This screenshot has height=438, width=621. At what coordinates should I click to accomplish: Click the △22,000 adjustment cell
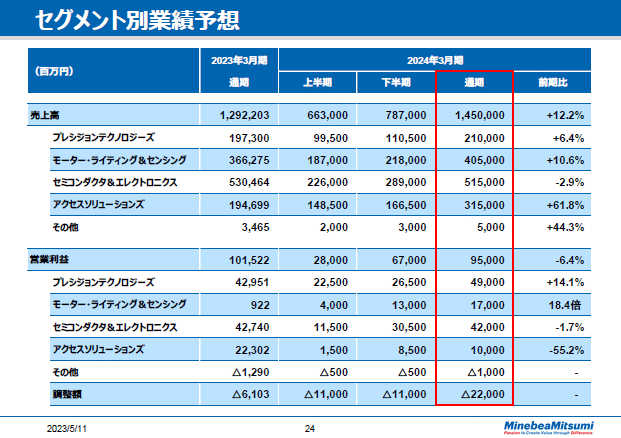click(x=483, y=394)
